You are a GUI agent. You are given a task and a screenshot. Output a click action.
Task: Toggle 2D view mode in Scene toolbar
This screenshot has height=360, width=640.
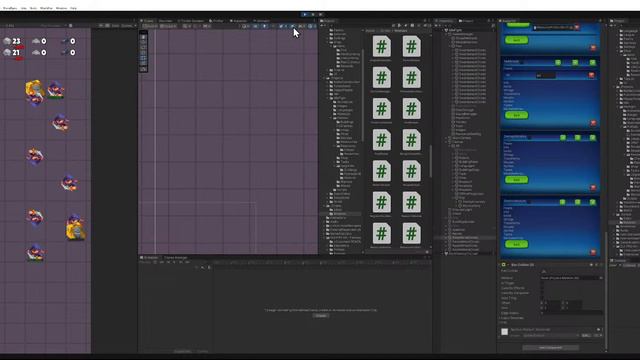point(256,26)
